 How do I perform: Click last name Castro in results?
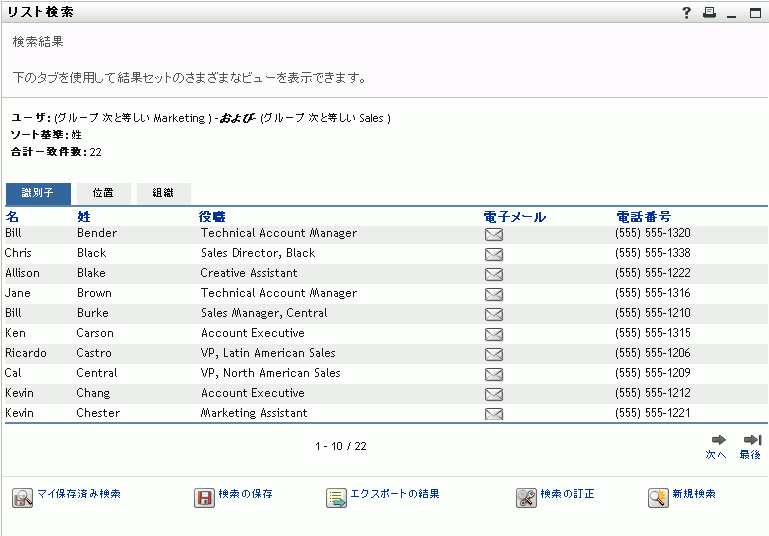[x=94, y=353]
